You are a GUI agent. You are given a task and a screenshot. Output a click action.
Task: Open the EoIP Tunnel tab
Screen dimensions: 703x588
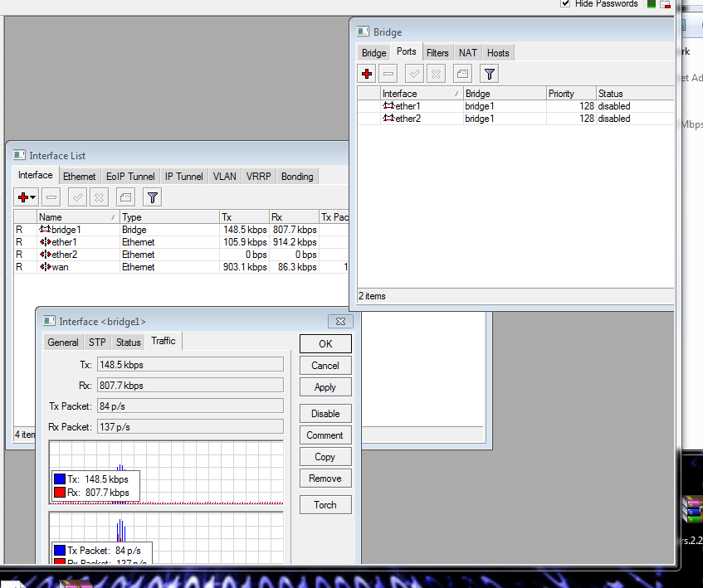point(130,177)
